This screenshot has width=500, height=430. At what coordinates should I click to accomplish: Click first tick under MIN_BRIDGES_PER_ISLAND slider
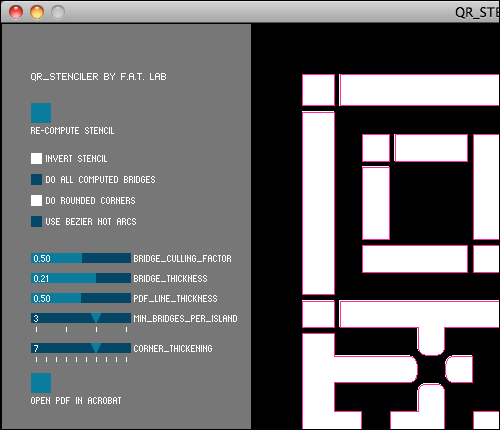tap(36, 329)
